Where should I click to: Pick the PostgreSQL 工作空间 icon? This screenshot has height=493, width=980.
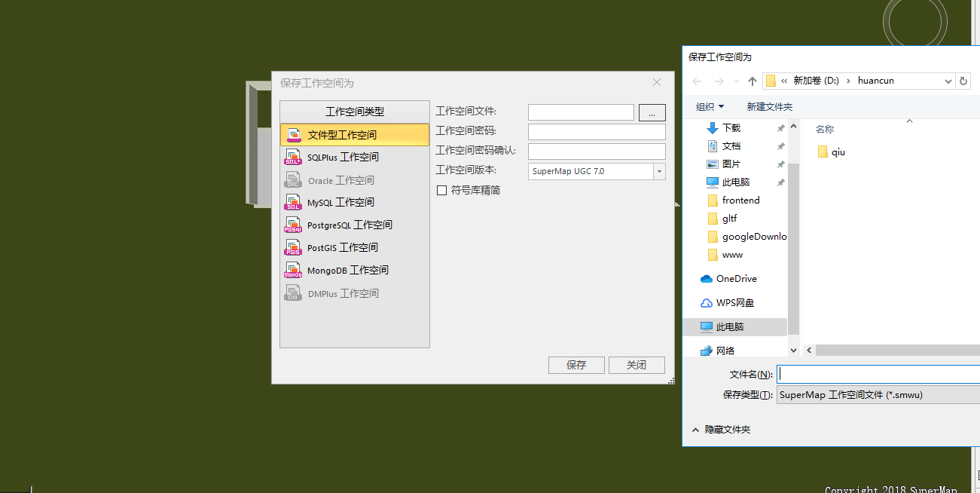[x=293, y=225]
